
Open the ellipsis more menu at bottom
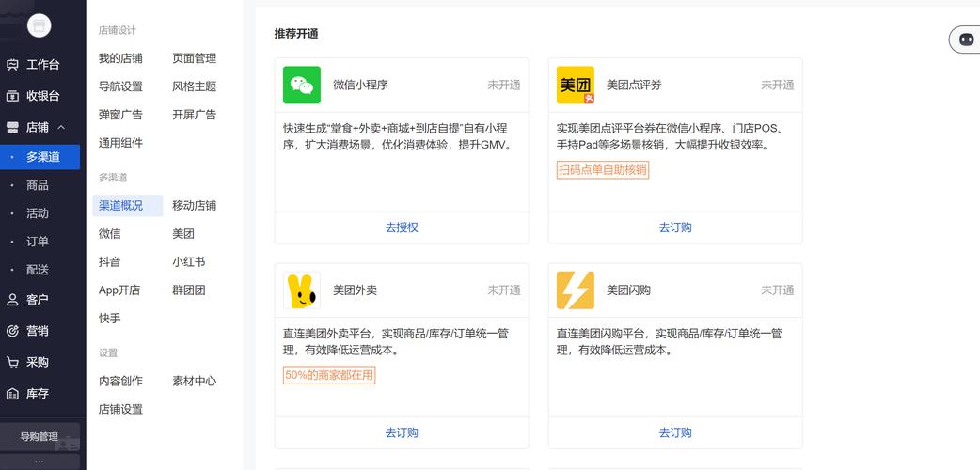pos(40,462)
